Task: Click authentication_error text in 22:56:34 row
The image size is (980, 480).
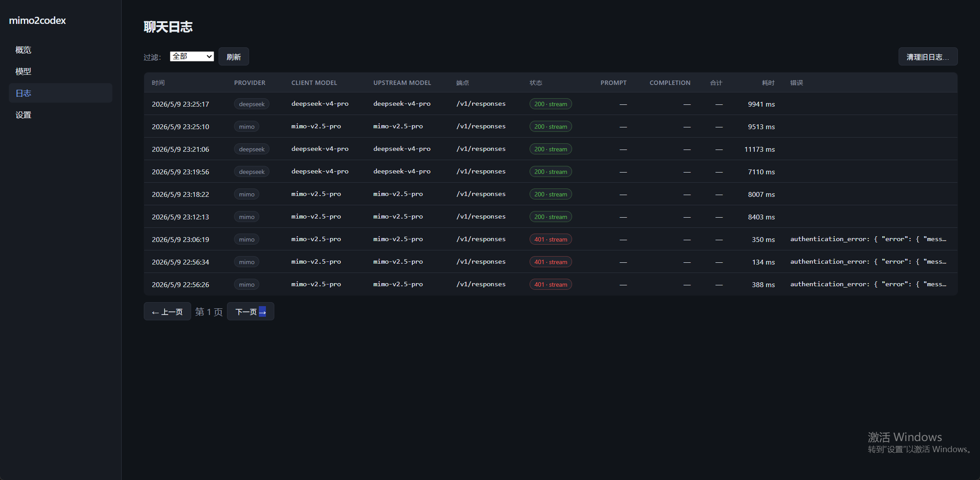Action: (869, 261)
